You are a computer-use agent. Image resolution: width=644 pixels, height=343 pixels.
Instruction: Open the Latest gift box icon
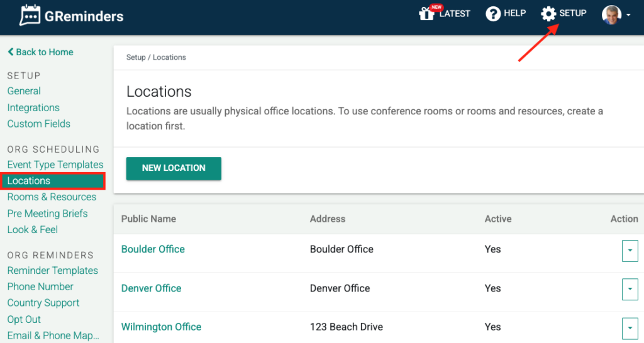pyautogui.click(x=427, y=14)
